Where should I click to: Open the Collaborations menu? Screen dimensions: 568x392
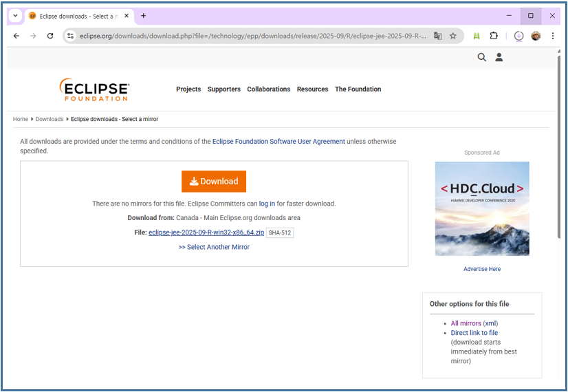coord(268,89)
